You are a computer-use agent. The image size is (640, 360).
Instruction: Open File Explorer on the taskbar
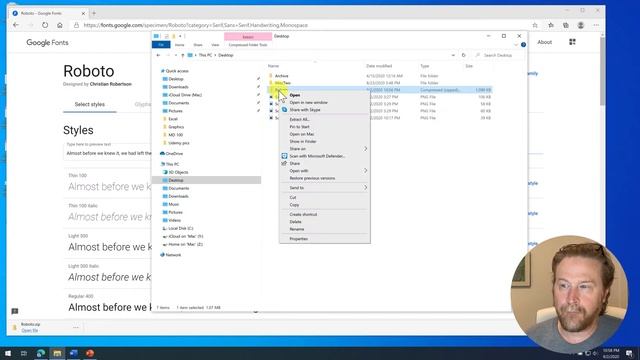click(57, 353)
